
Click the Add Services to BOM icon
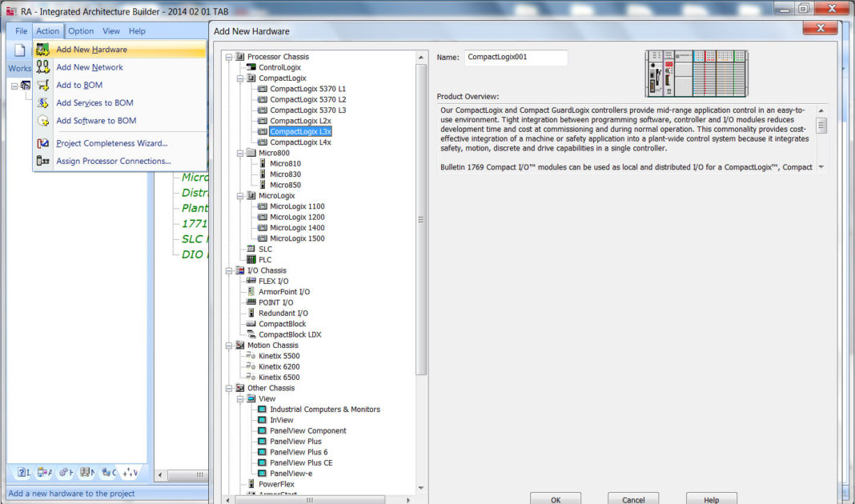coord(44,102)
